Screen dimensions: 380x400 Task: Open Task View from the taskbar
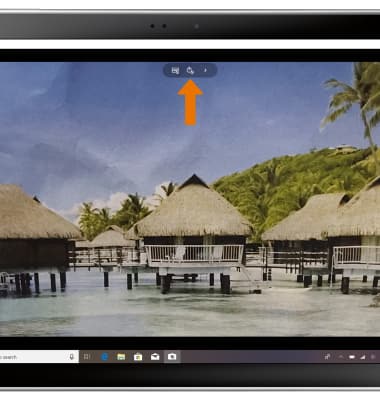87,357
